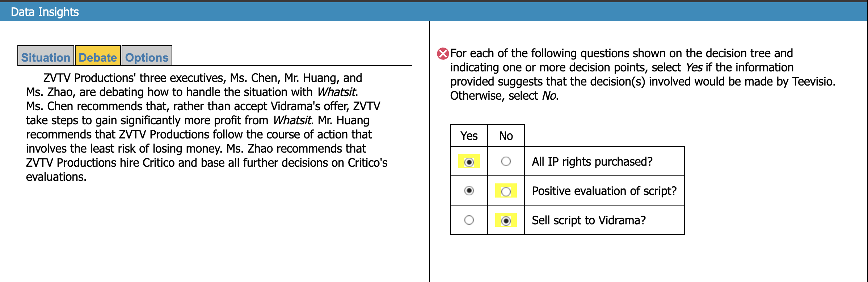The height and width of the screenshot is (282, 868).
Task: Click the red incorrect-answer X icon
Action: click(x=443, y=54)
